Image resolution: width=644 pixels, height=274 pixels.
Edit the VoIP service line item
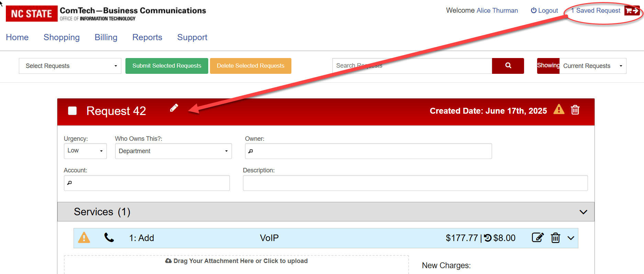(537, 238)
